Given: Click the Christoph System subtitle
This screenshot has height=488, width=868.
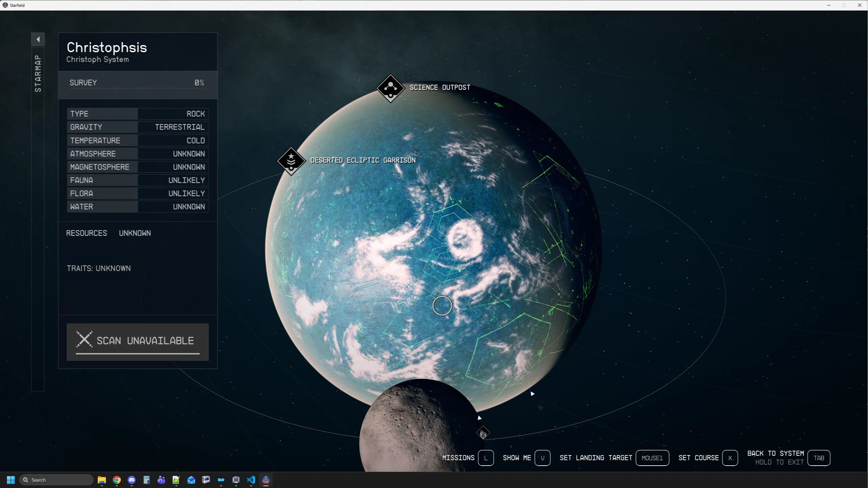Looking at the screenshot, I should 98,59.
